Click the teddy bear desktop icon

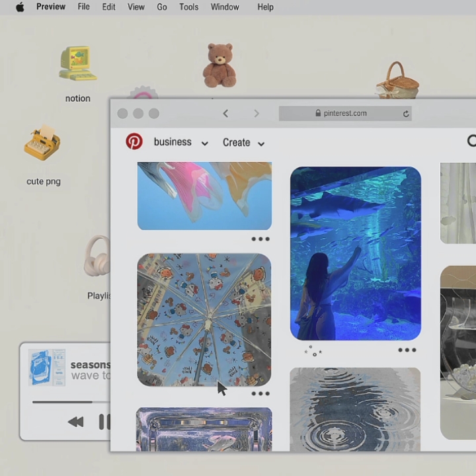tap(219, 65)
